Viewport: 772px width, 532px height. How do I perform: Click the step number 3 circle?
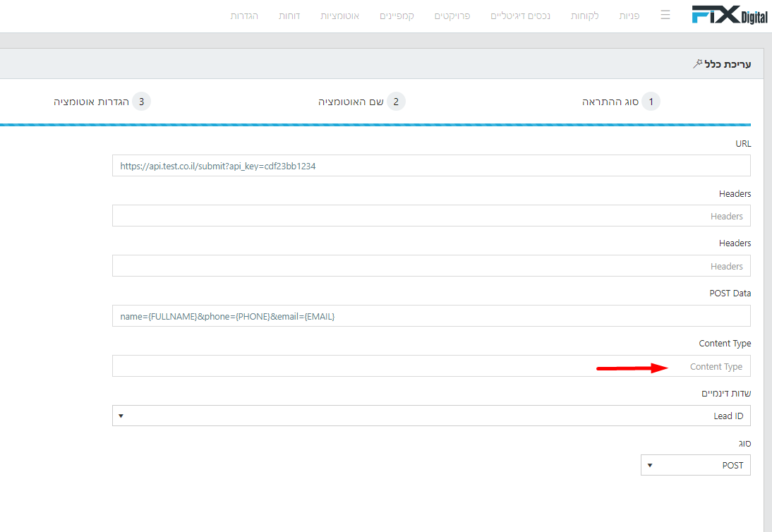coord(141,102)
